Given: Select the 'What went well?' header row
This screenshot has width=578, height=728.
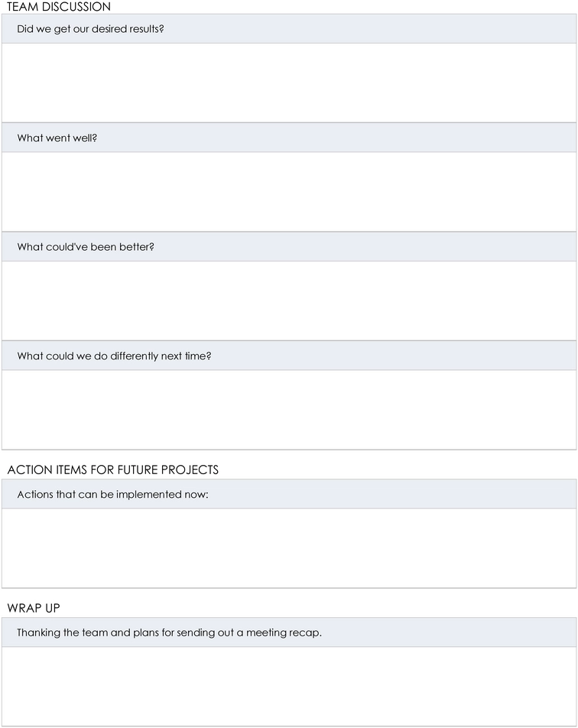Looking at the screenshot, I should [x=289, y=138].
